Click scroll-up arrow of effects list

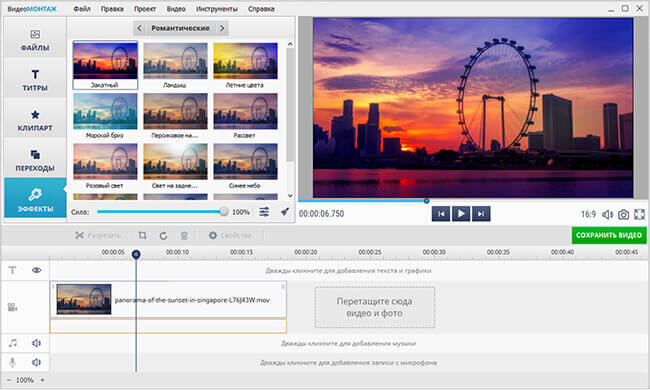[x=290, y=44]
